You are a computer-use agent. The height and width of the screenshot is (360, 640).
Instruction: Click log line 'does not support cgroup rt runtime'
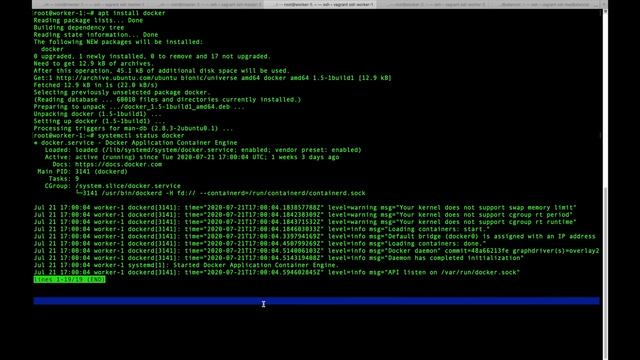(305, 222)
